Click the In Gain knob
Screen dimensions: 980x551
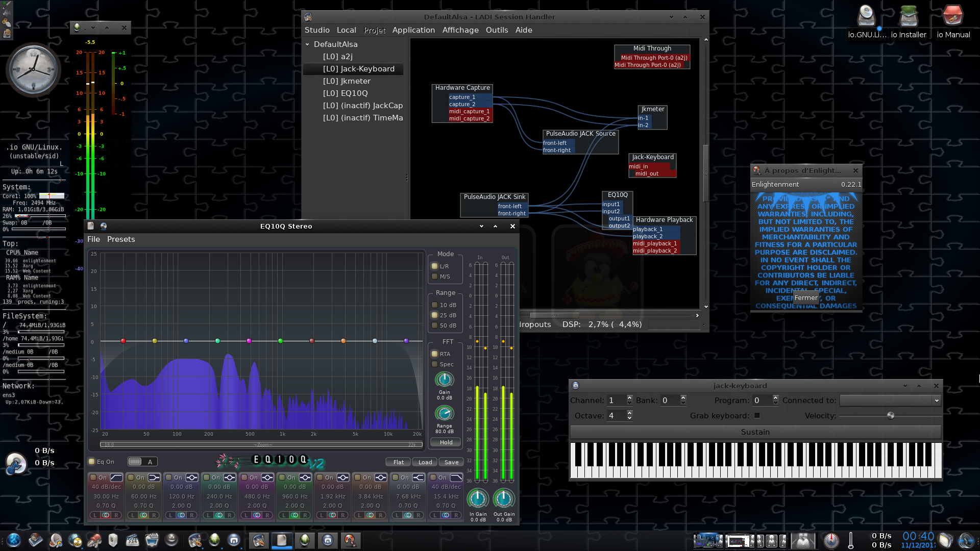[x=478, y=498]
